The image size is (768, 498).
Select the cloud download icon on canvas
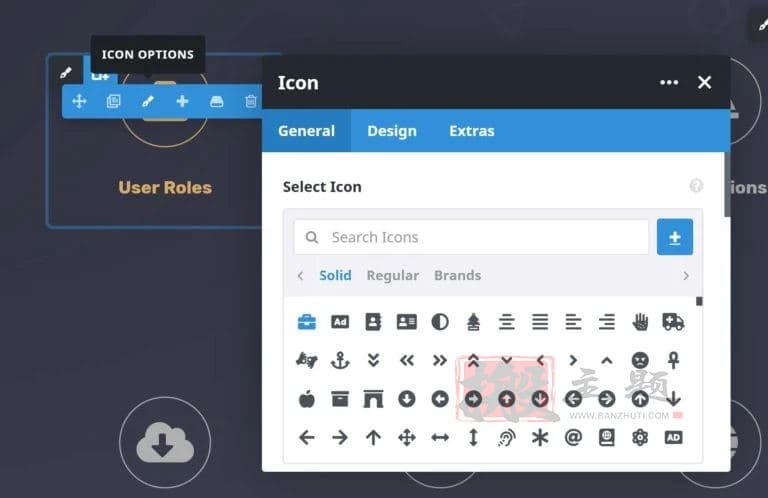pos(165,442)
